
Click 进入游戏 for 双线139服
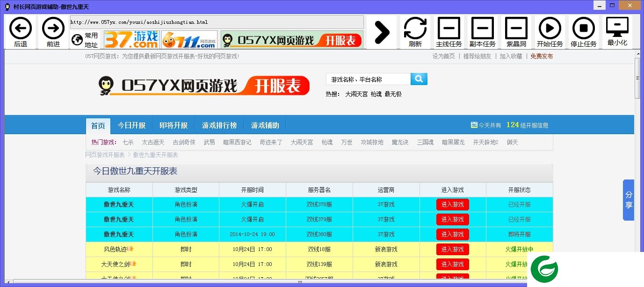pyautogui.click(x=453, y=264)
